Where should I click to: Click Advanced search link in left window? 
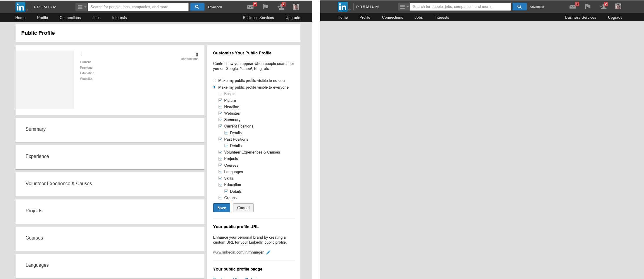215,7
